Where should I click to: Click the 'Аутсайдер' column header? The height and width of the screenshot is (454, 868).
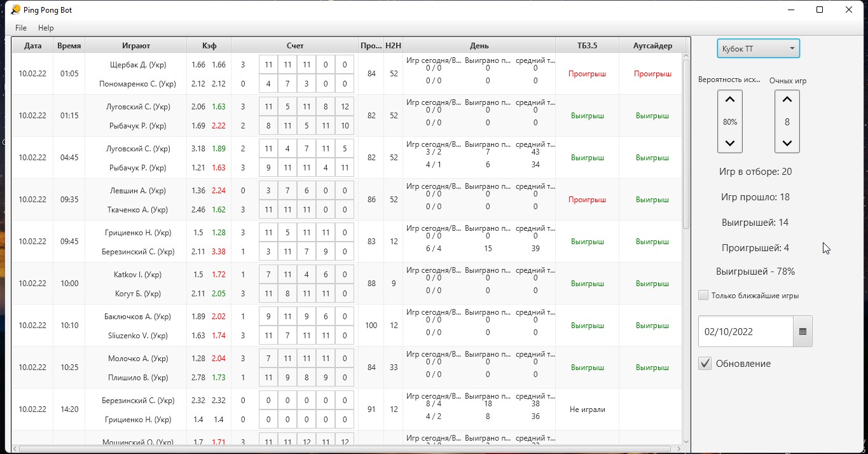point(652,46)
